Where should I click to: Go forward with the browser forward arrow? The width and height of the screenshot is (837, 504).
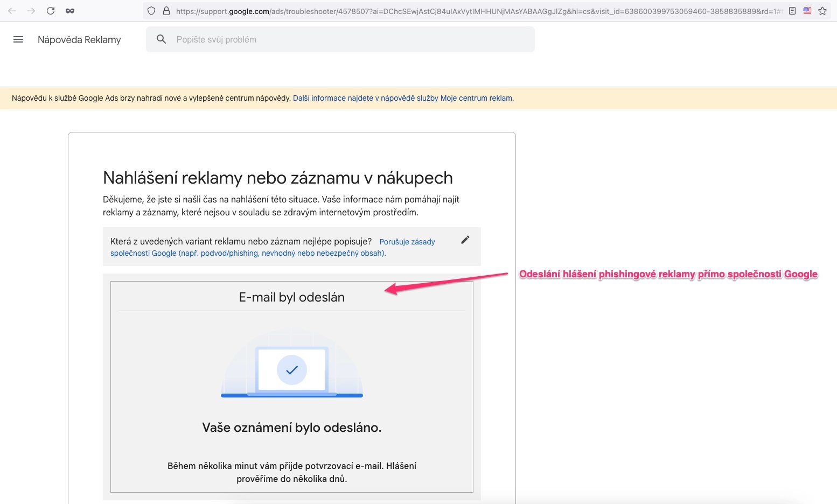(31, 11)
